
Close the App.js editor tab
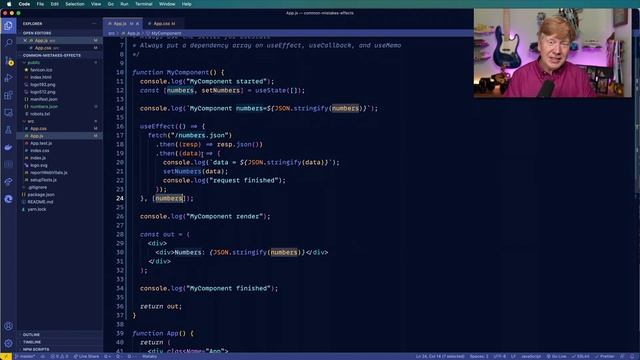point(138,24)
